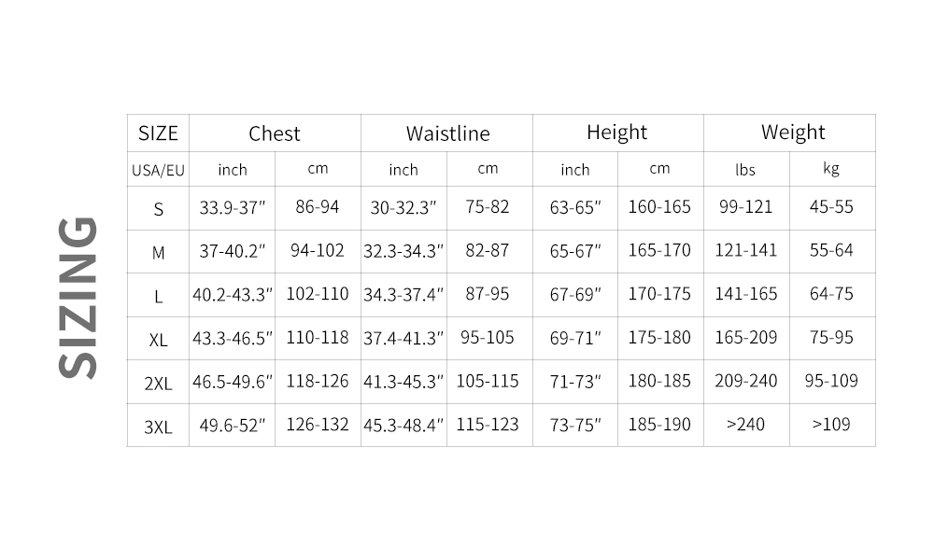Click the Height column header
This screenshot has width=934, height=560.
(616, 133)
